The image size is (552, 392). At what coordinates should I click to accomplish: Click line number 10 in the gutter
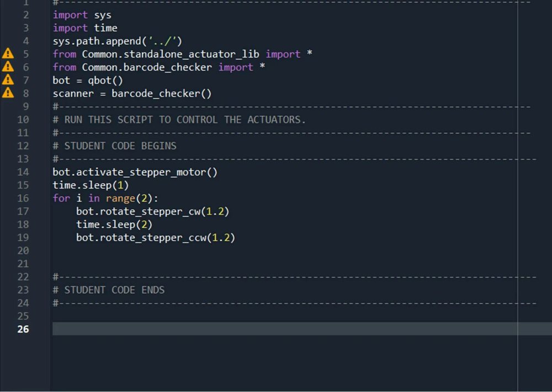pyautogui.click(x=23, y=120)
